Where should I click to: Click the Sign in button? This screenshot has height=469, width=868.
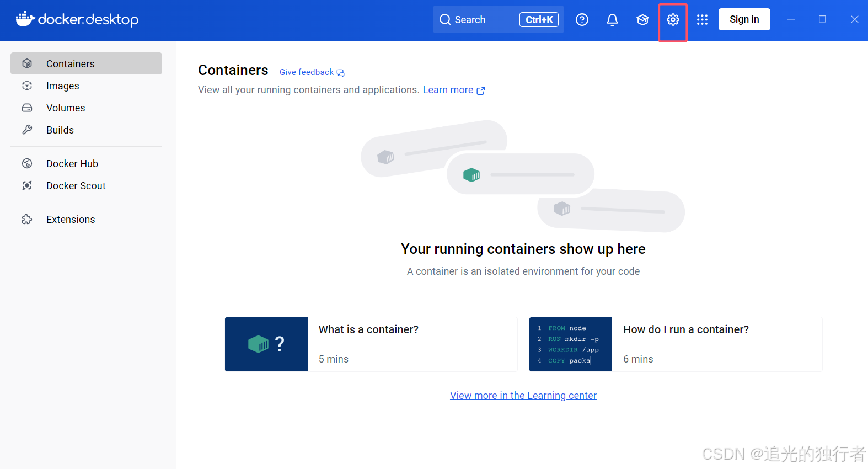point(744,19)
